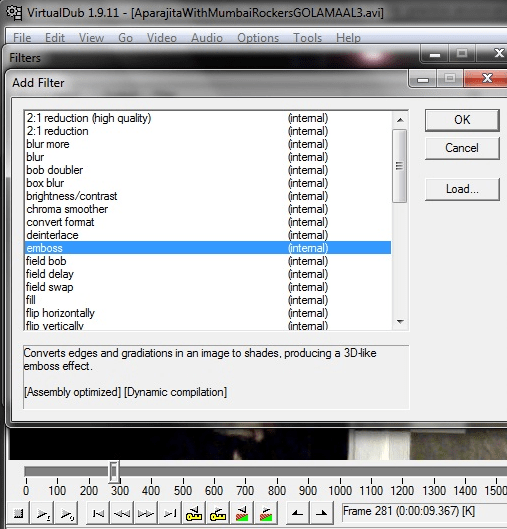Viewport: 507px width, 529px height.
Task: Set selection start (mark in)
Action: click(297, 513)
